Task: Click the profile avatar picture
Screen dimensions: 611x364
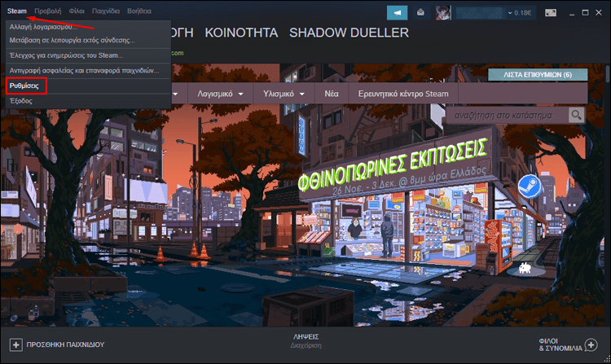Action: (443, 13)
